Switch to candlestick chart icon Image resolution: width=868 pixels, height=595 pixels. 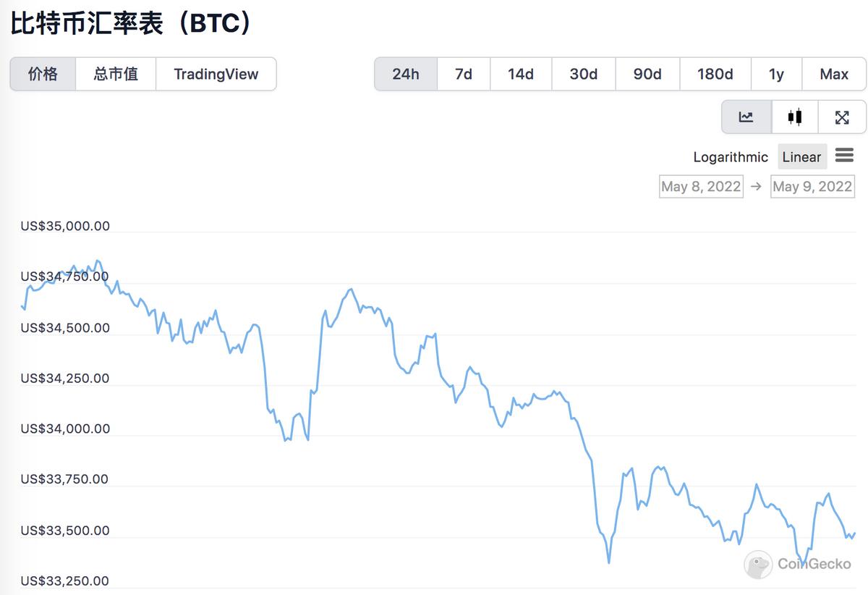[x=795, y=117]
